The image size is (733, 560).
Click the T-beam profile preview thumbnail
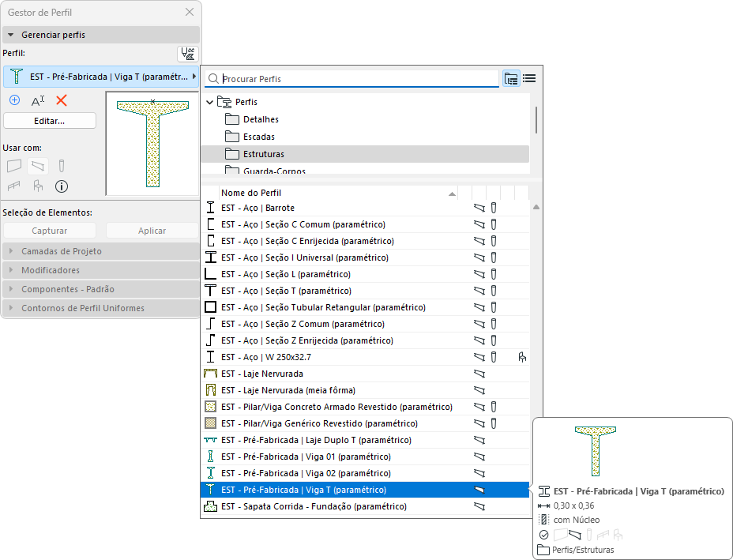pyautogui.click(x=152, y=144)
